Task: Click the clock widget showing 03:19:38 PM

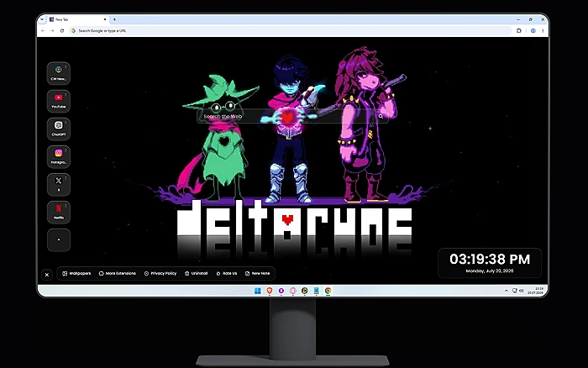Action: pyautogui.click(x=490, y=263)
